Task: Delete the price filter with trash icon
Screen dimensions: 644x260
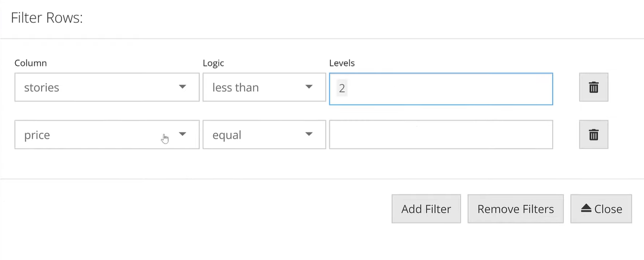Action: click(x=593, y=135)
